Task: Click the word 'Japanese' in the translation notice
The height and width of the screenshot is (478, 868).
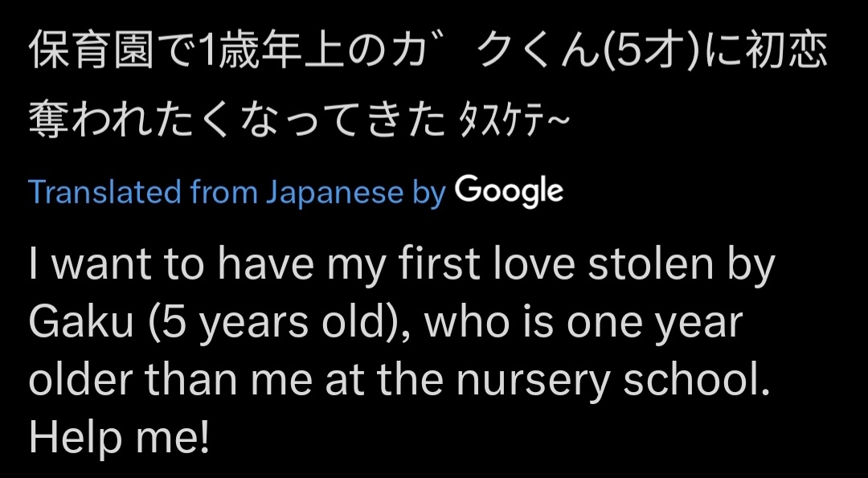Action: click(335, 193)
